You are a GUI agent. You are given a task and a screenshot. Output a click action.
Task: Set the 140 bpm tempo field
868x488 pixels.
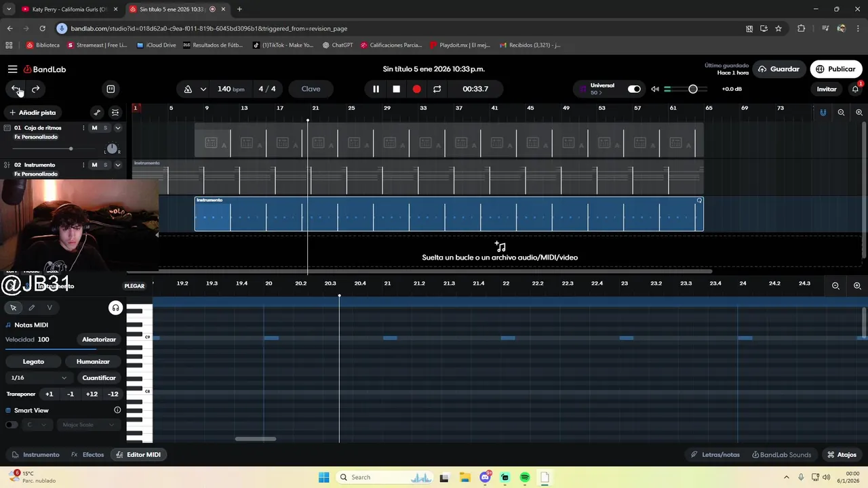(x=231, y=89)
